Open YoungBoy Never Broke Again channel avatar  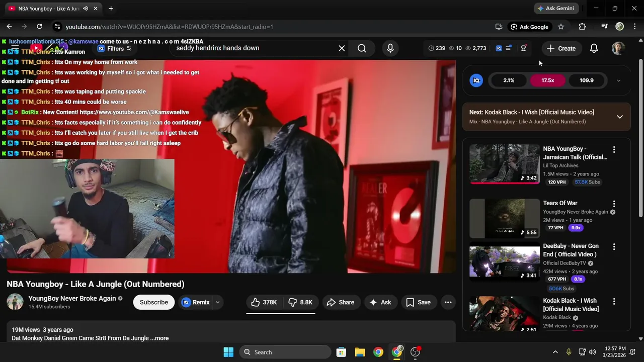pyautogui.click(x=15, y=302)
